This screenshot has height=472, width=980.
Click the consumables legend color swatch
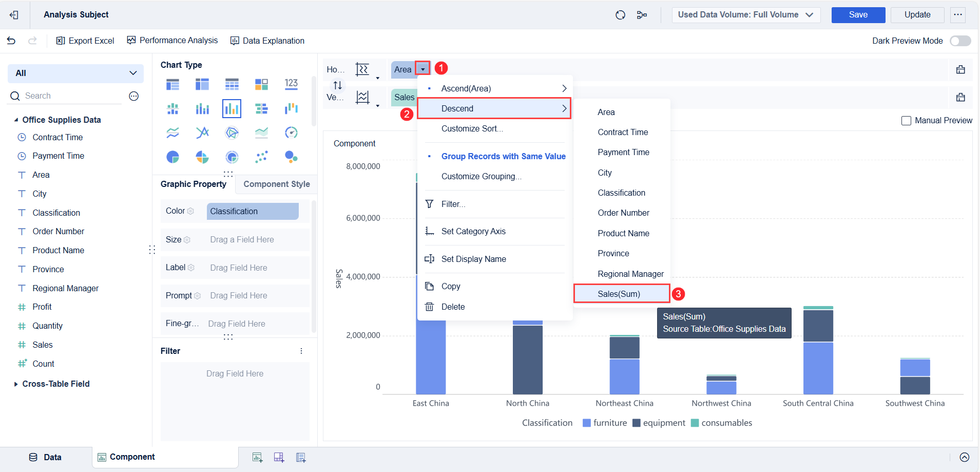695,423
